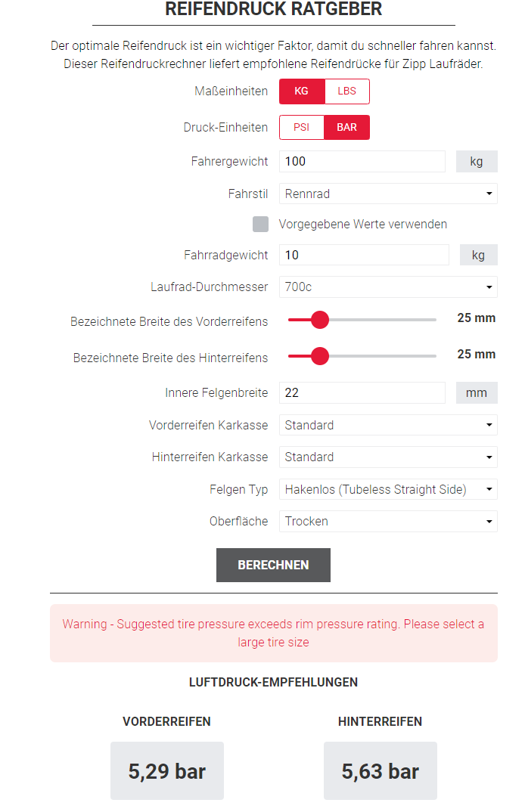Select KG as the weight unit

click(x=301, y=91)
